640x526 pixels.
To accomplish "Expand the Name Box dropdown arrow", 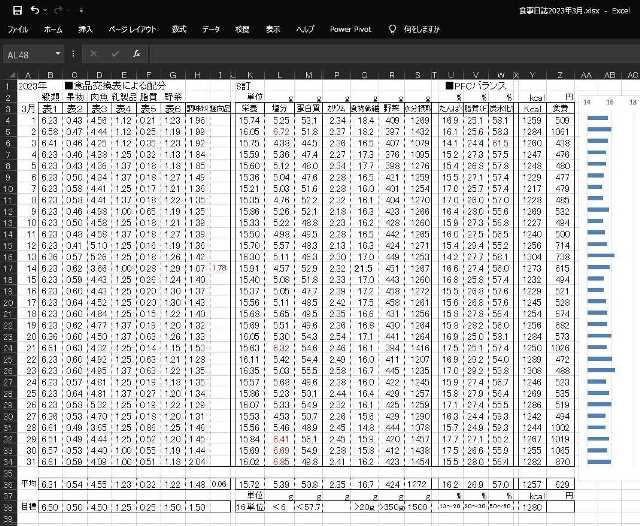I will (58, 54).
